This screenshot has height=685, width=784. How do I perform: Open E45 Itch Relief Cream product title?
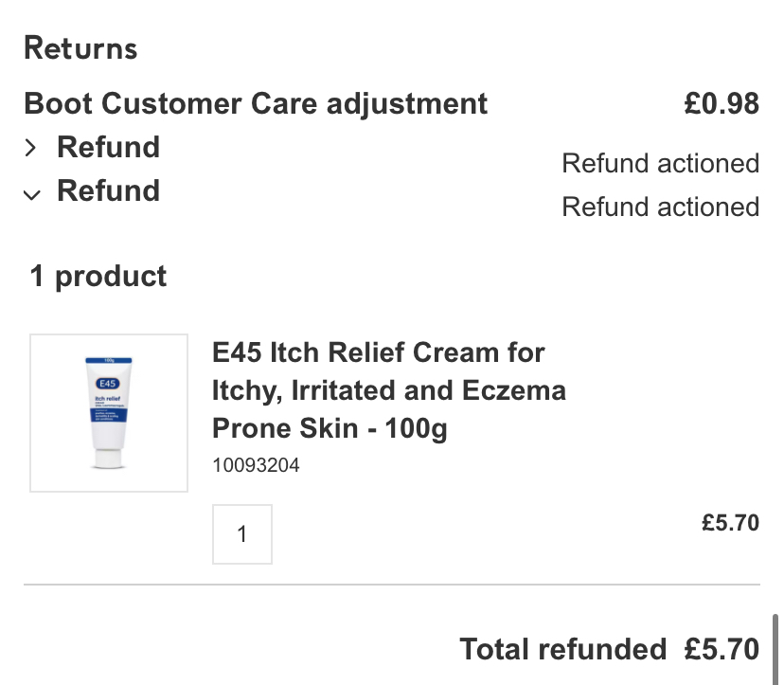click(x=388, y=390)
